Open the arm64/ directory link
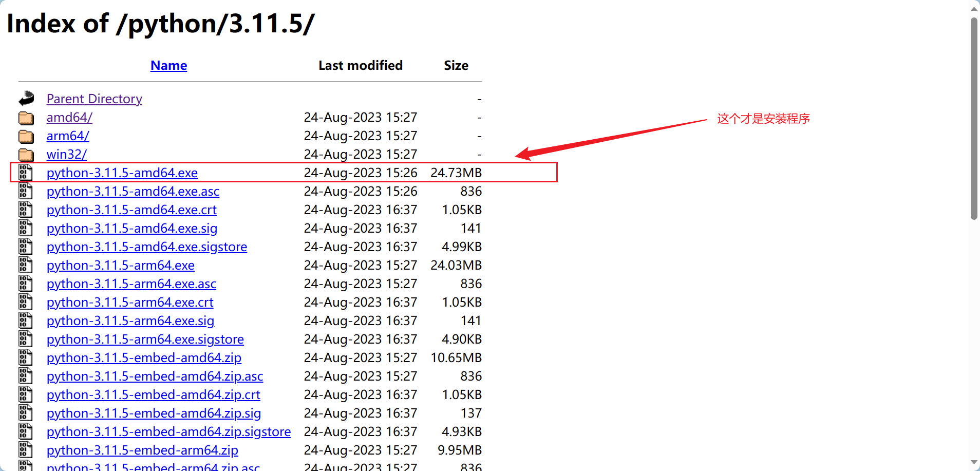 (x=68, y=136)
